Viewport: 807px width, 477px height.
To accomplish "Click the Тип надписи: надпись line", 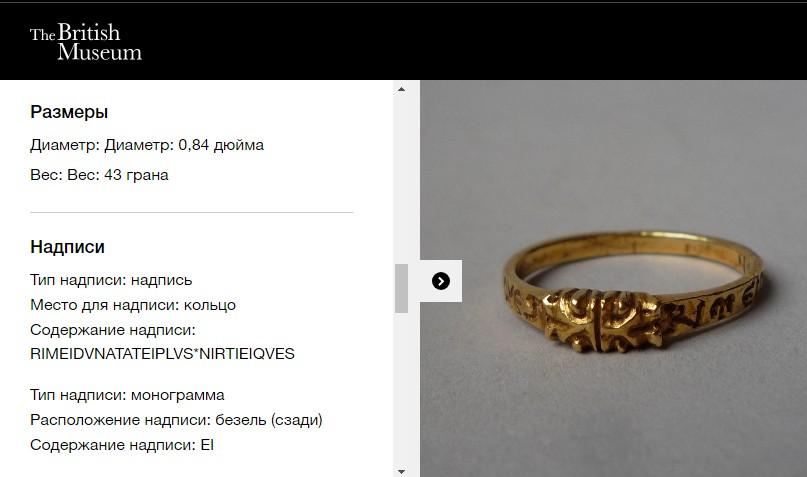I will click(111, 280).
